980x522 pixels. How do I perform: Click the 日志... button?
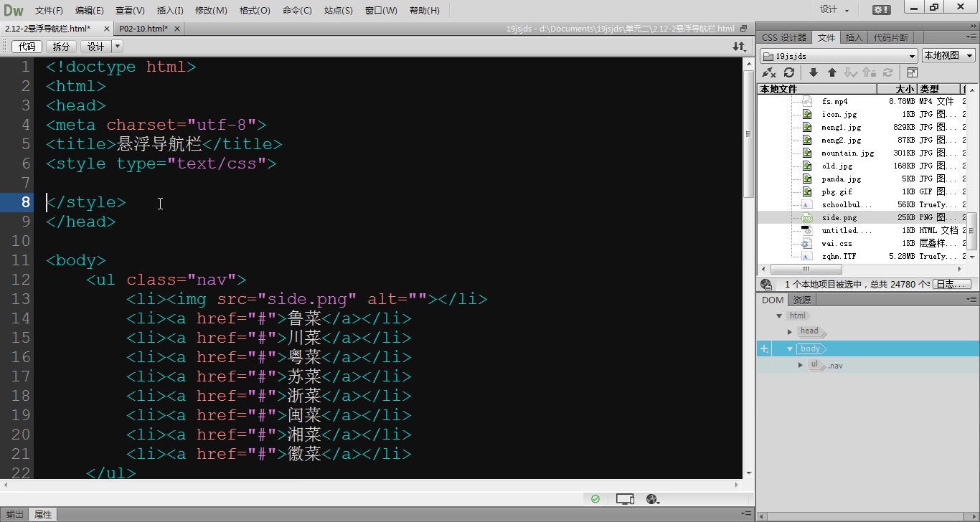point(953,284)
